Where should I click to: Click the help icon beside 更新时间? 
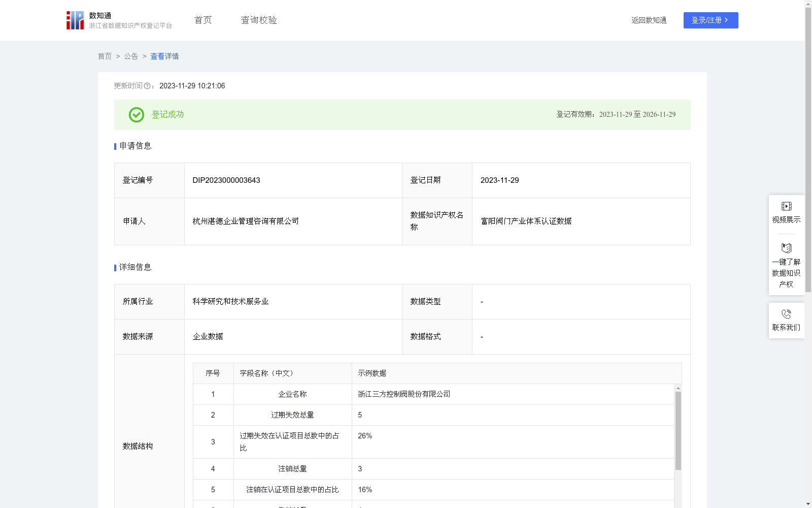(x=147, y=86)
